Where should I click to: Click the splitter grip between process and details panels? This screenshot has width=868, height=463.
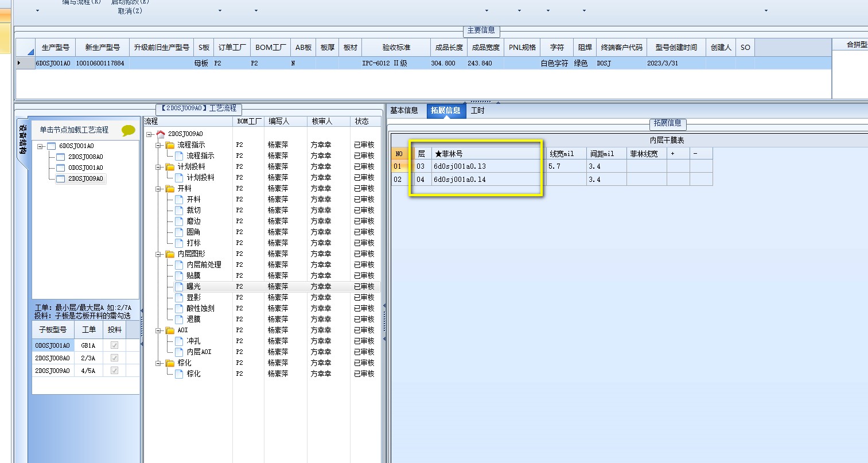click(384, 321)
